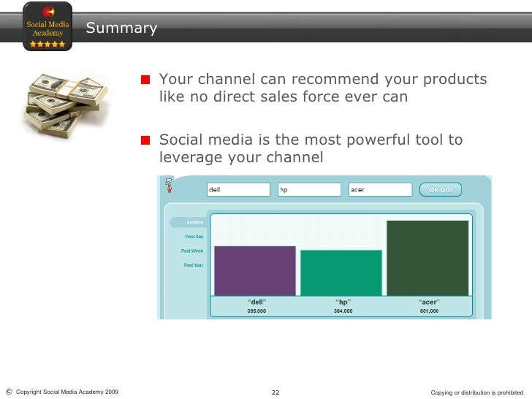Viewport: 532px width, 399px height.
Task: Click the dark green acer bar
Action: 427,258
